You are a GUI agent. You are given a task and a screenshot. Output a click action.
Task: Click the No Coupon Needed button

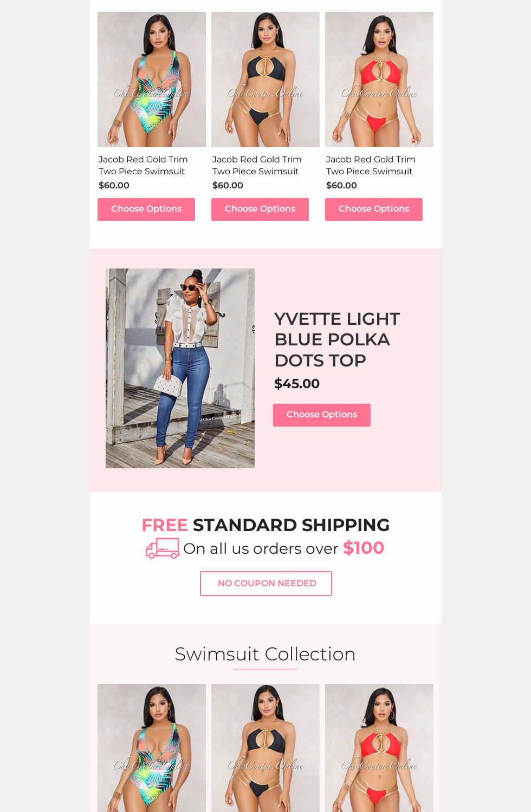(266, 584)
